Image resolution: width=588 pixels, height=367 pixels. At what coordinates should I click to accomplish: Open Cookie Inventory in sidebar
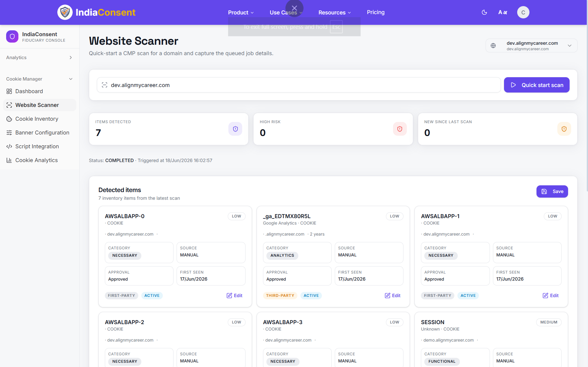click(40, 119)
